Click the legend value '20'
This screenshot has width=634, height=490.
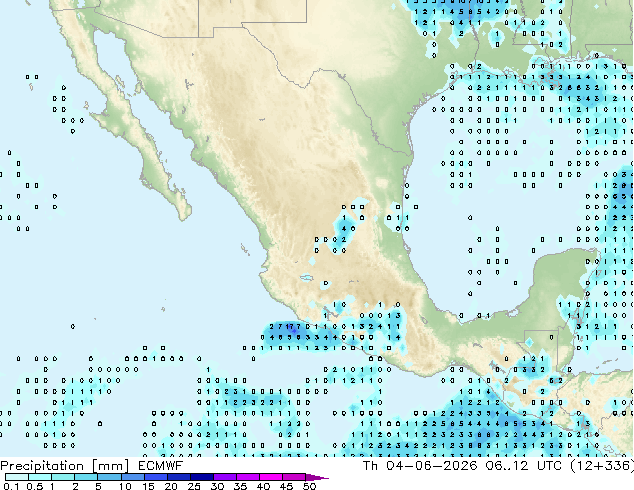171,486
